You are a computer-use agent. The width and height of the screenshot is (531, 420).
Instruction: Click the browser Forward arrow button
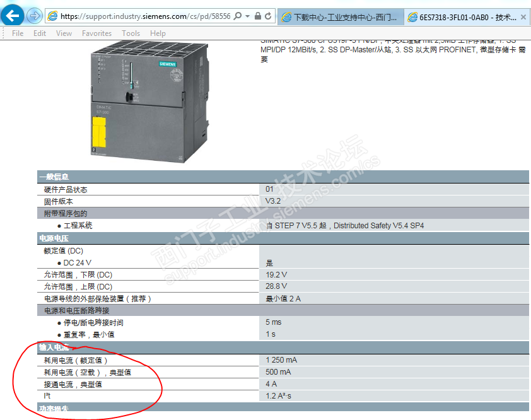click(x=34, y=16)
